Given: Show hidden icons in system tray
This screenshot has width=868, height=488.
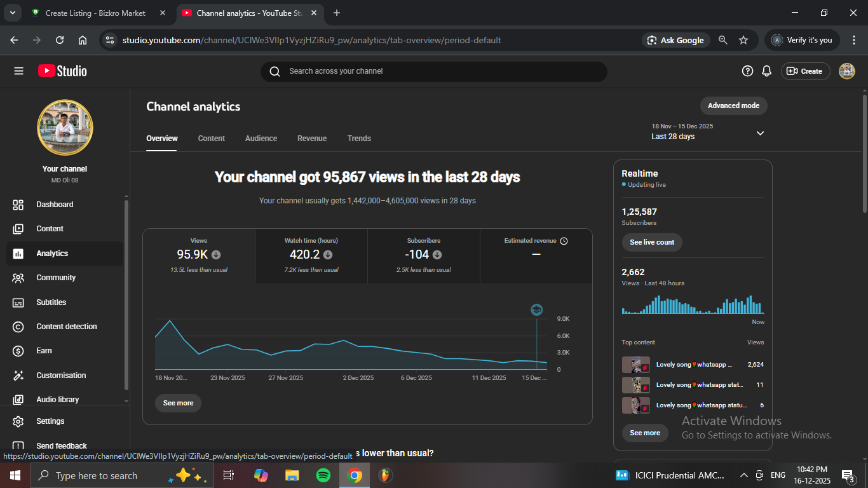Looking at the screenshot, I should click(743, 475).
